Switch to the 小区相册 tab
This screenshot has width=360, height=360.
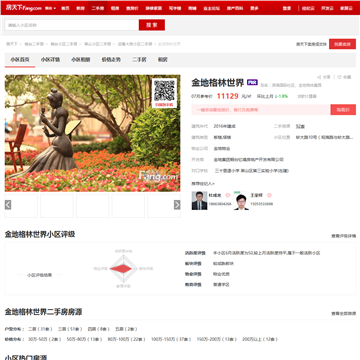[x=81, y=60]
